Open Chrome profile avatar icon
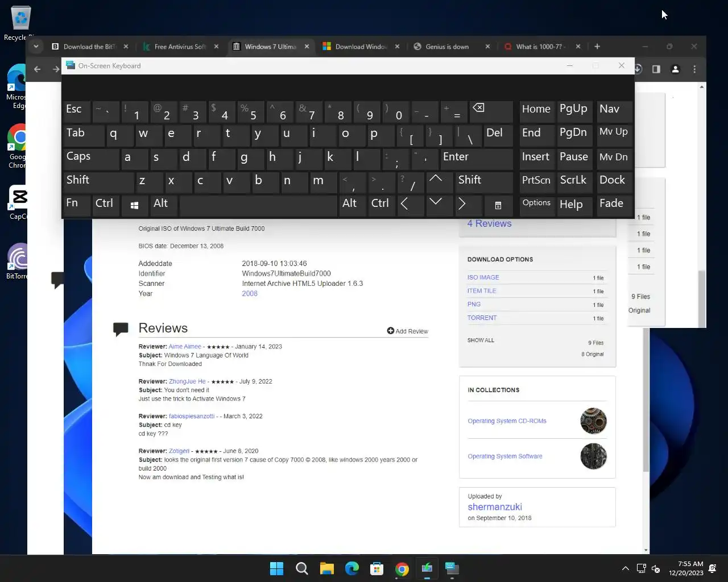This screenshot has height=582, width=728. click(675, 69)
